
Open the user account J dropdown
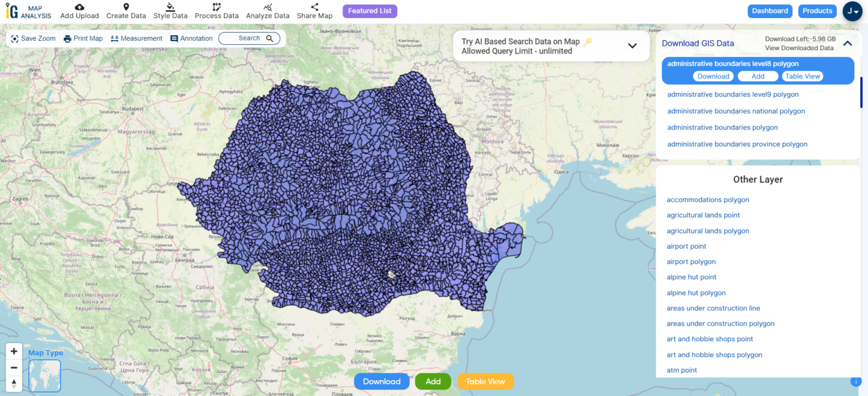(852, 11)
